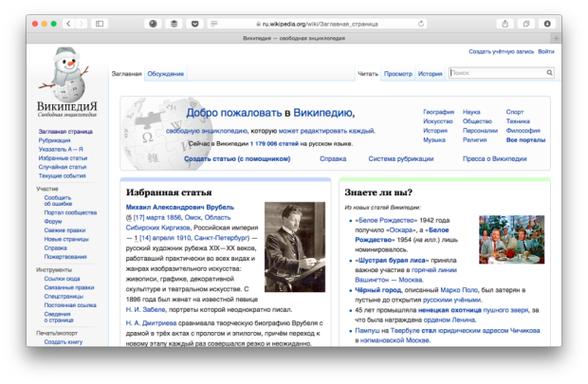The image size is (588, 384).
Task: Open Рубрикация in sidebar
Action: point(54,140)
